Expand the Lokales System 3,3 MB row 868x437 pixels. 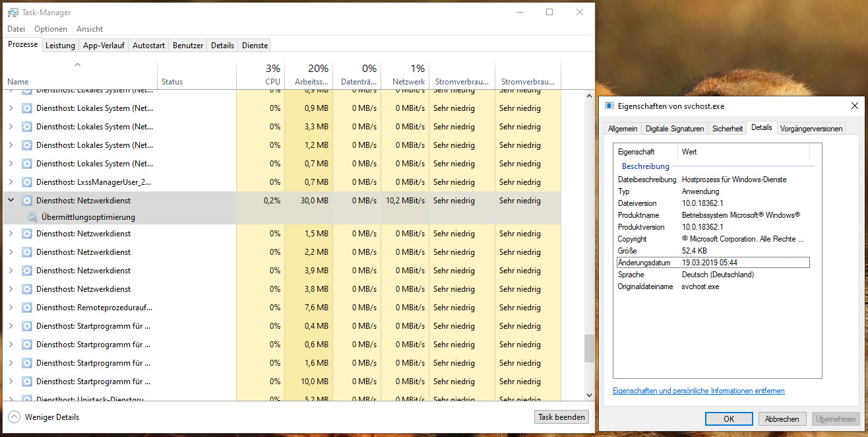coord(11,127)
